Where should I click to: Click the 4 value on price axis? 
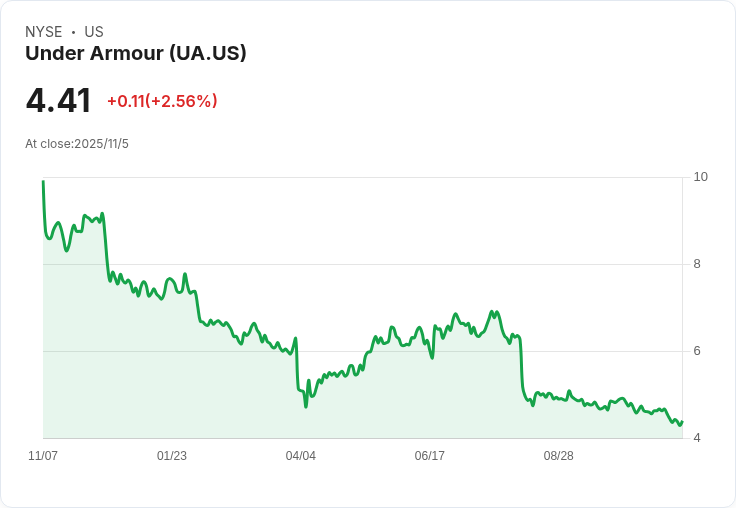[697, 438]
